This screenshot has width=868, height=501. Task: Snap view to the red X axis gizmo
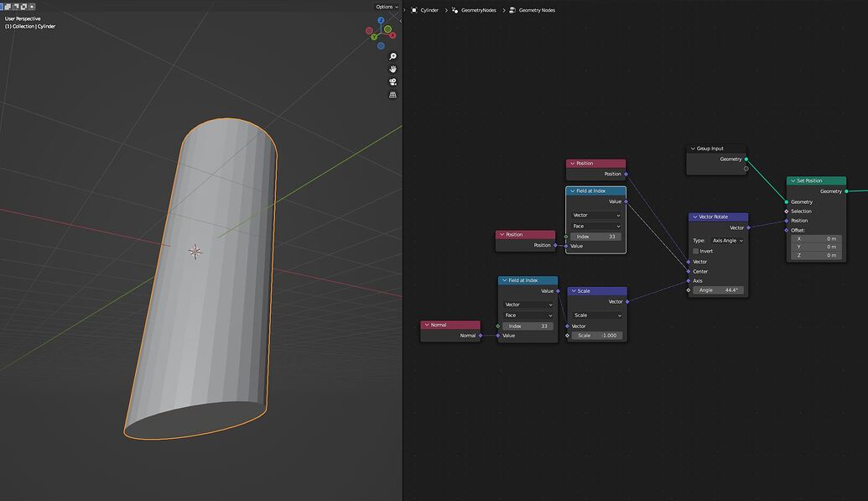[x=392, y=35]
